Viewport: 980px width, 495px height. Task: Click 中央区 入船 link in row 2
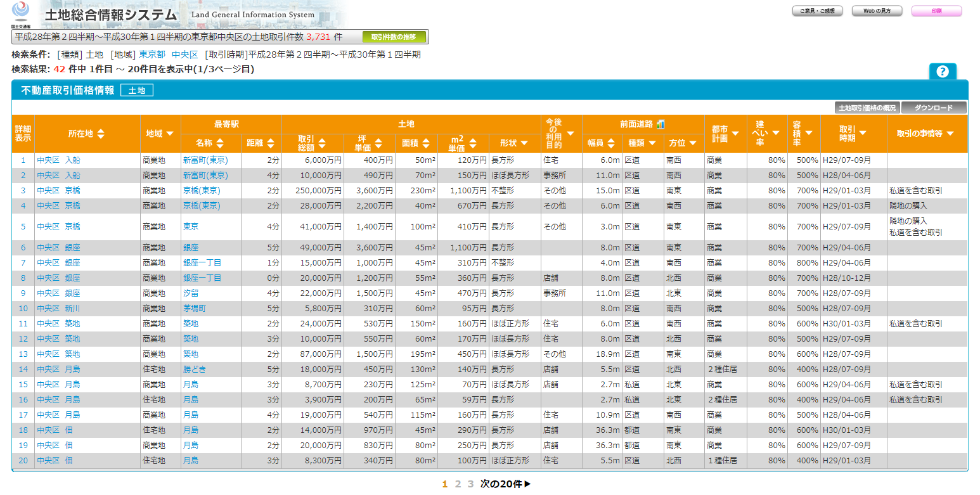(x=59, y=176)
